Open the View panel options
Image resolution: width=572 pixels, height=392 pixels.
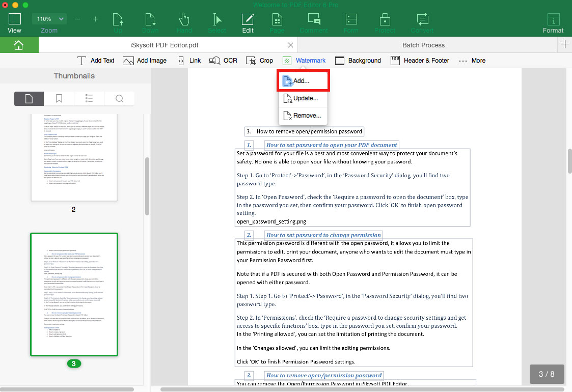point(15,23)
